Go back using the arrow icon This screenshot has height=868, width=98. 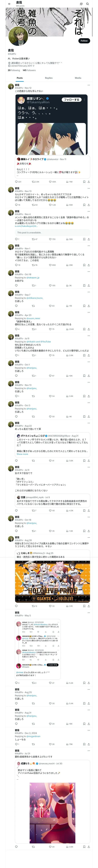pyautogui.click(x=9, y=4)
